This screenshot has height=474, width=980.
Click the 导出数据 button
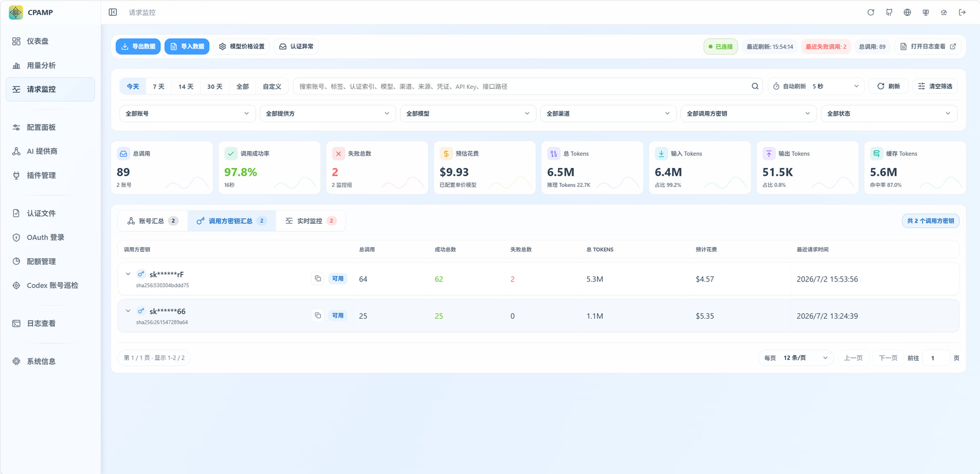click(138, 46)
